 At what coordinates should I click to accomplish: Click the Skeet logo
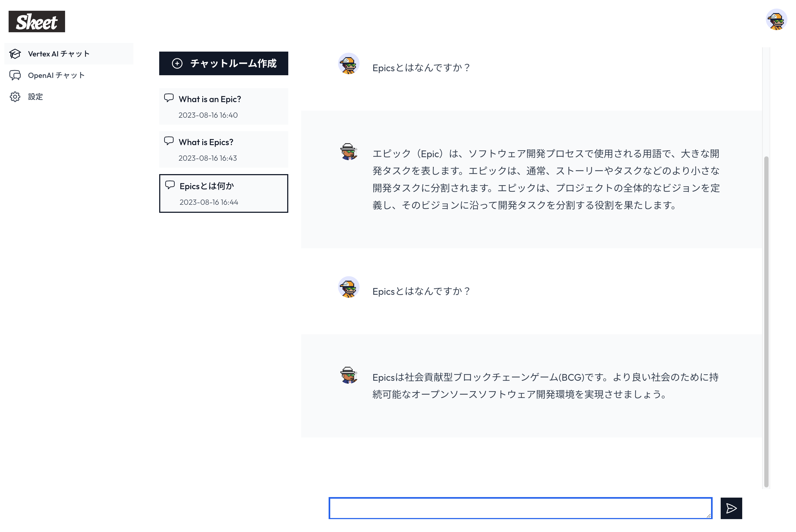pos(36,22)
